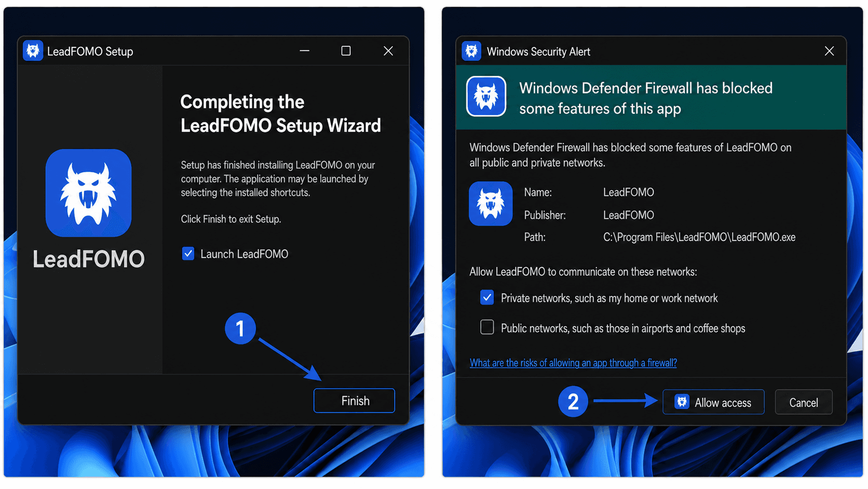Maximize the LeadFOMO Setup window
868x489 pixels.
pyautogui.click(x=346, y=51)
